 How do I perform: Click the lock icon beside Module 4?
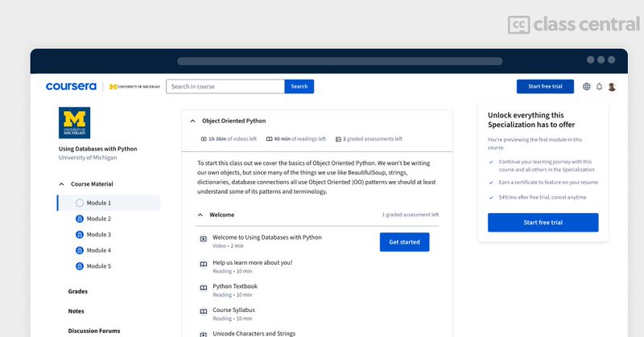coord(80,250)
